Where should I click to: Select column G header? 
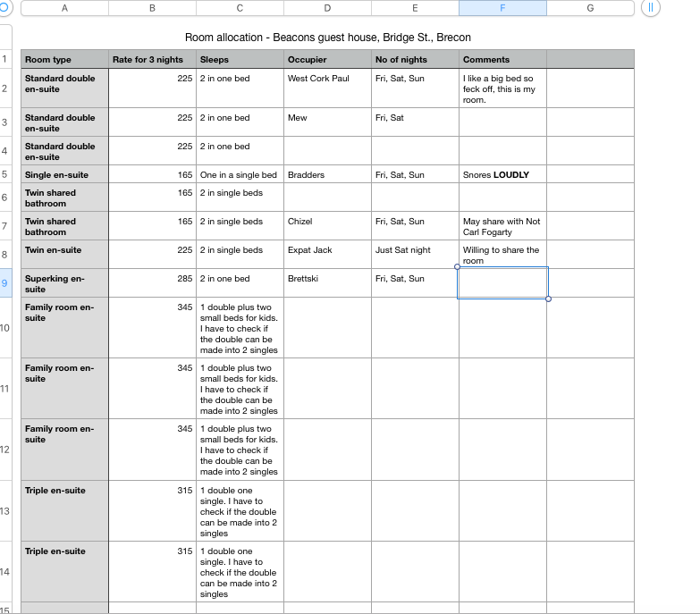590,8
